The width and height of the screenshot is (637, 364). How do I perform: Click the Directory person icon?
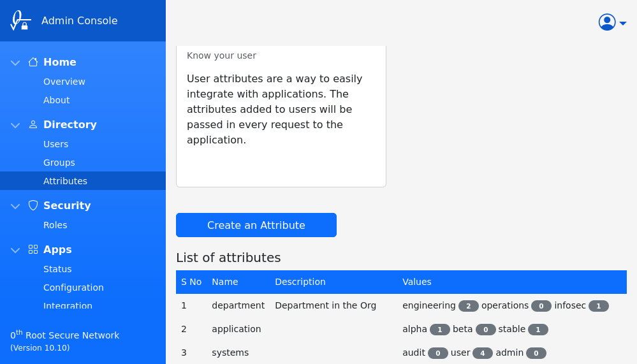33,124
